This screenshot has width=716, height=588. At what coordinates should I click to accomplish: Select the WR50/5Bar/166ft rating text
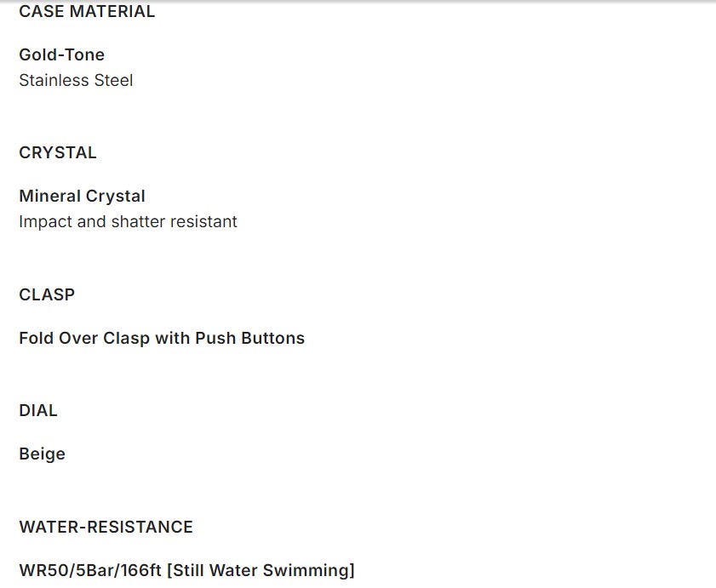pos(90,571)
